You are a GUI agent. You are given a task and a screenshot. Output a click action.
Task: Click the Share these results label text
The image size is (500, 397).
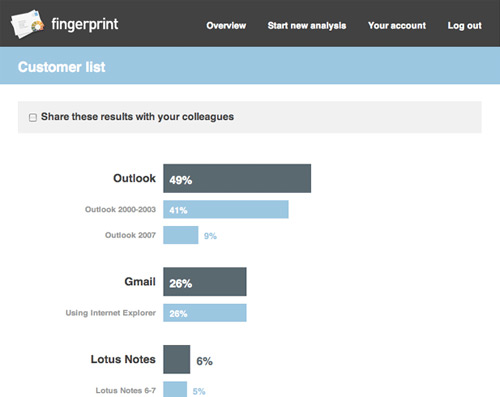pyautogui.click(x=137, y=117)
